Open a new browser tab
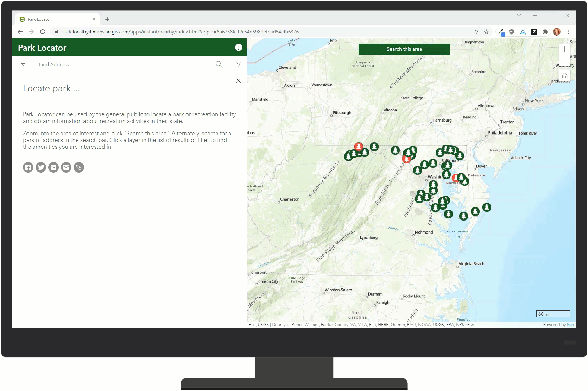The width and height of the screenshot is (588, 391). [x=107, y=19]
